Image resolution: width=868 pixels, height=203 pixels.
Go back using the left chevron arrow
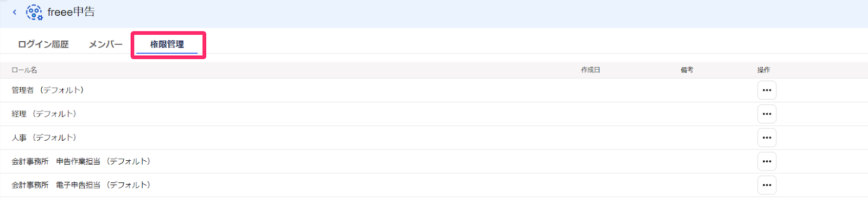[15, 12]
